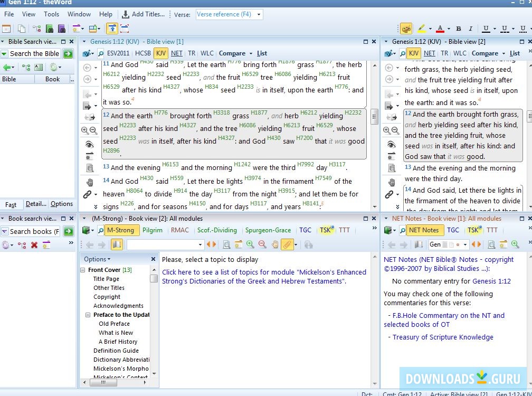Open Bible modules icon in Bible view 1
This screenshot has width=532, height=396.
pos(87,53)
